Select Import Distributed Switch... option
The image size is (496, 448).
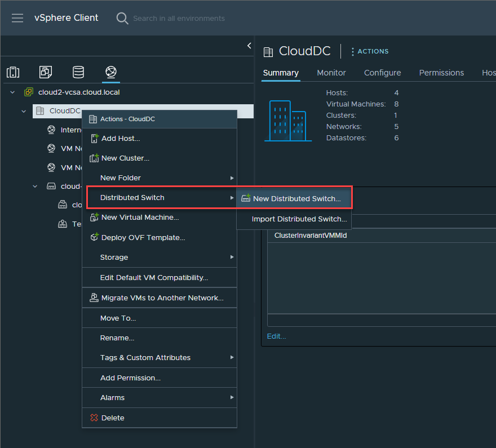[294, 219]
